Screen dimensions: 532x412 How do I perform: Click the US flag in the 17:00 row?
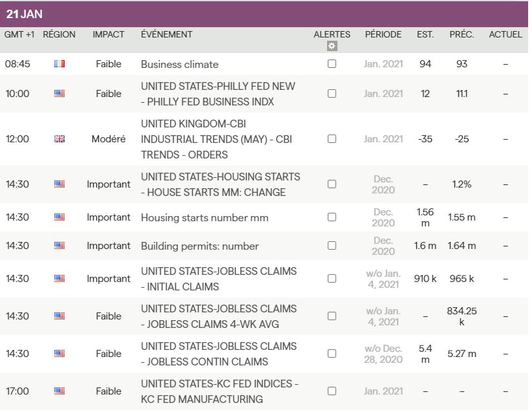tap(59, 391)
